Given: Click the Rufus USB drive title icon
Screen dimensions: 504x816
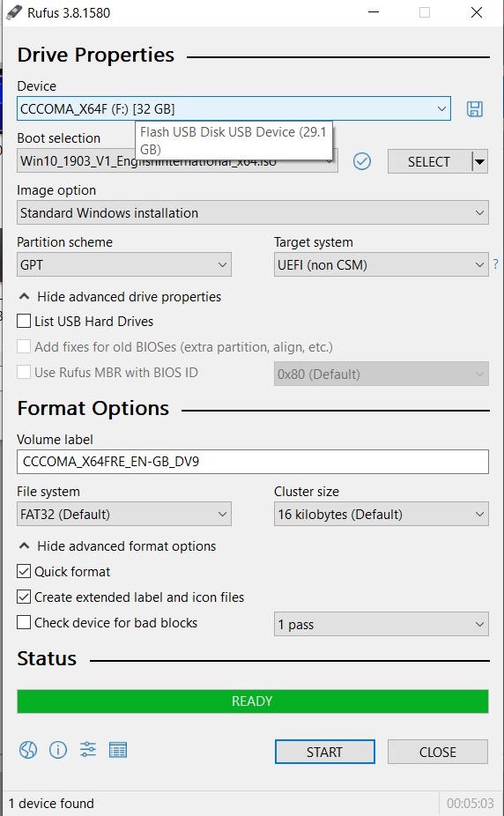Looking at the screenshot, I should point(14,12).
